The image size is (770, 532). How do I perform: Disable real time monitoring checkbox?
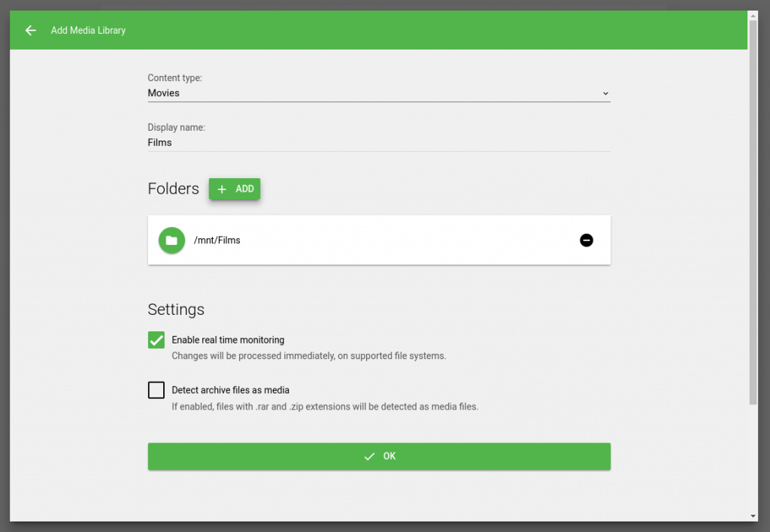click(x=156, y=340)
